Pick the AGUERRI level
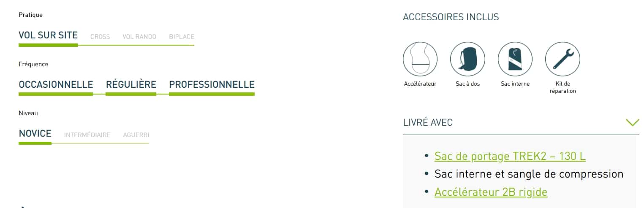The image size is (644, 208). tap(136, 135)
